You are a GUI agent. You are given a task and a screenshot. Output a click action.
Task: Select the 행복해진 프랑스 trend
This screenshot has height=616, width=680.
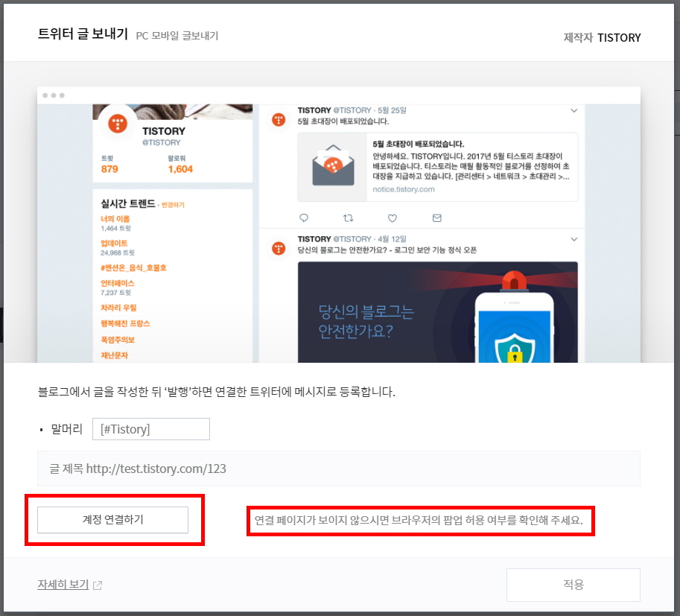[x=125, y=323]
